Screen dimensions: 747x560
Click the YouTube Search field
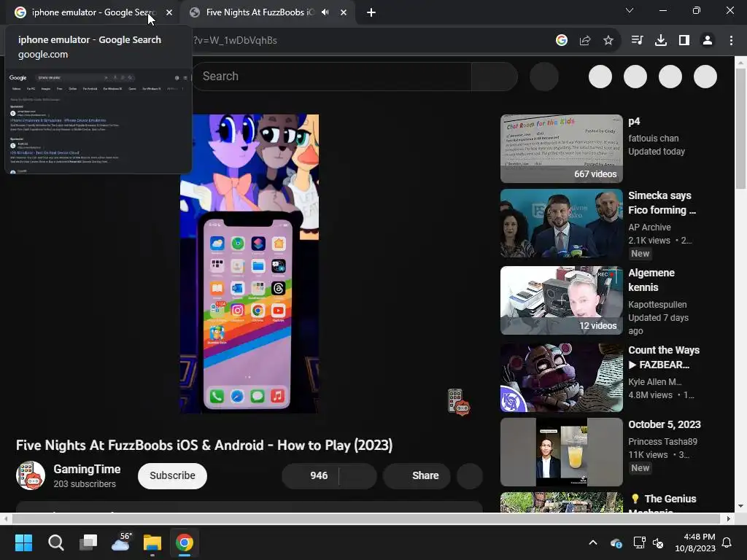pos(332,76)
